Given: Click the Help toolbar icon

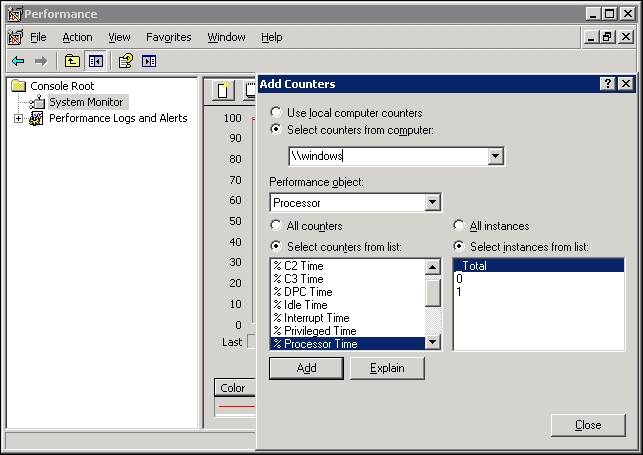Looking at the screenshot, I should [x=126, y=61].
